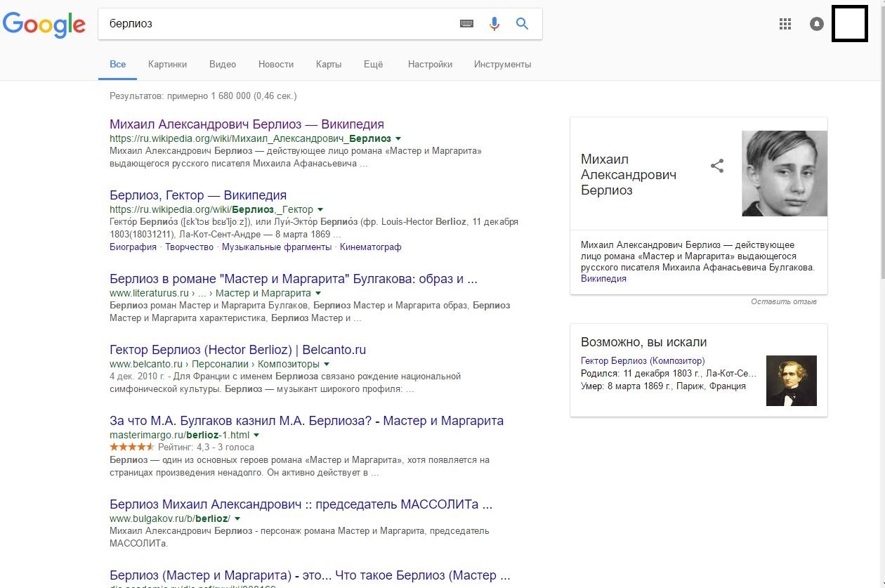Click the masterimargo.ru rating stars

pyautogui.click(x=131, y=447)
